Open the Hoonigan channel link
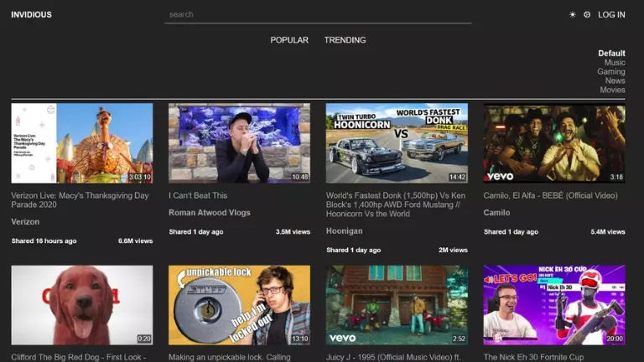 [344, 231]
